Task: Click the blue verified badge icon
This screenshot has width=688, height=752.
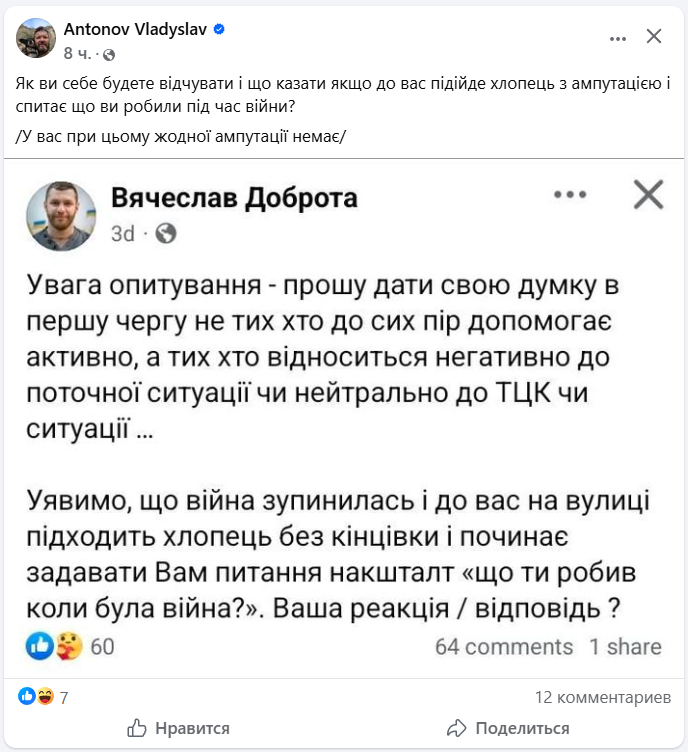Action: 219,29
